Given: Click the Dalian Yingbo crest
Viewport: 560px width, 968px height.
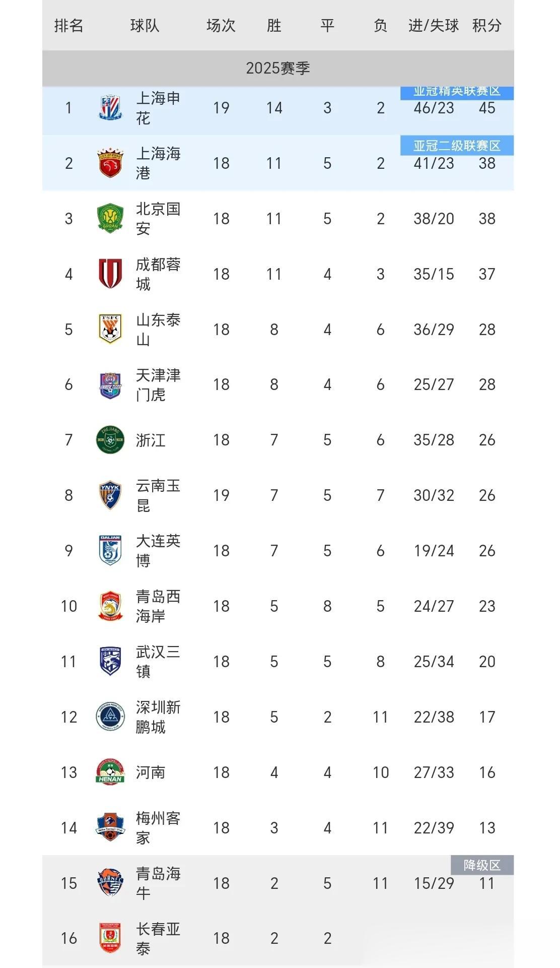Looking at the screenshot, I should point(110,550).
